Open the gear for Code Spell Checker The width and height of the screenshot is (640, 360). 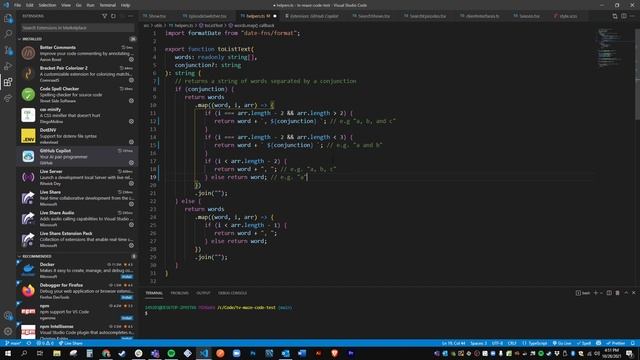(131, 101)
